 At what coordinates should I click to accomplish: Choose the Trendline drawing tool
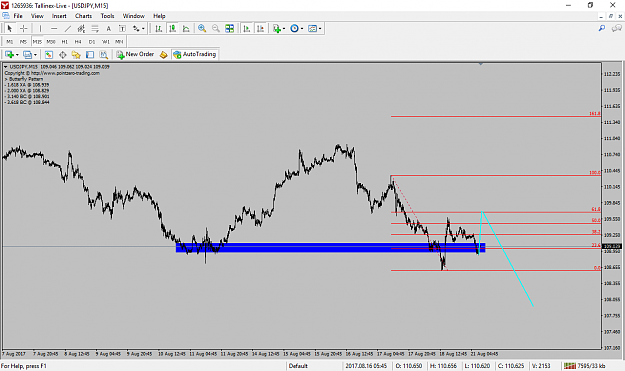pos(68,28)
